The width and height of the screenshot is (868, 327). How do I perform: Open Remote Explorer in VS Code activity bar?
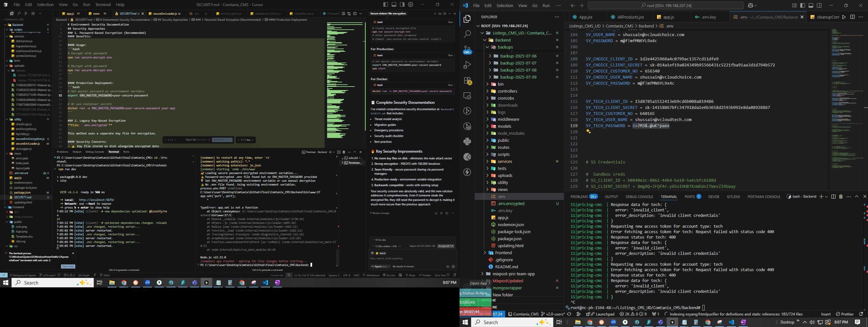point(468,96)
